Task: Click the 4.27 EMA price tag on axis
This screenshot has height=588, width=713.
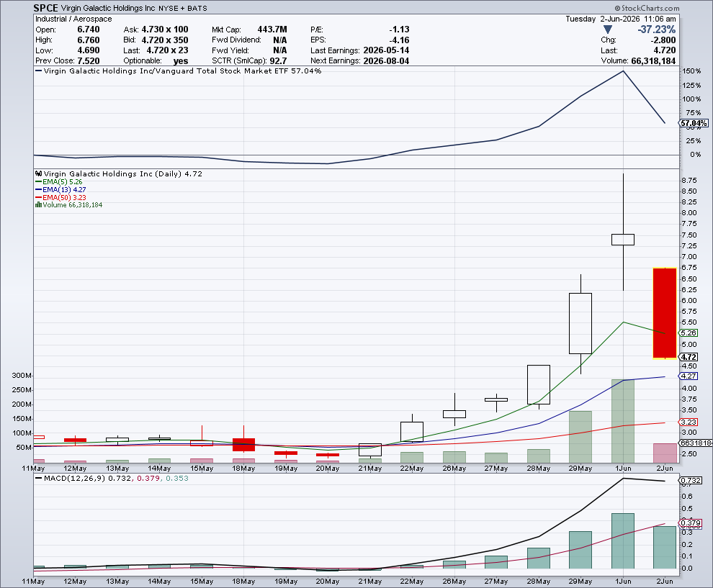Action: [689, 376]
